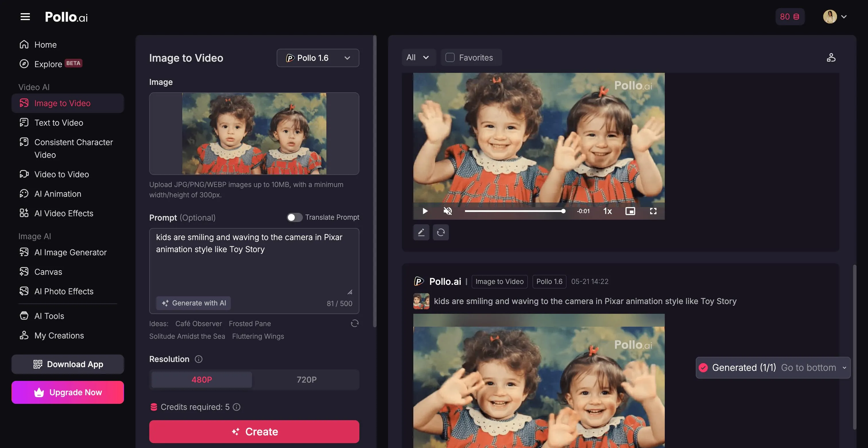Toggle the Translate Prompt switch
This screenshot has height=448, width=868.
pos(294,217)
